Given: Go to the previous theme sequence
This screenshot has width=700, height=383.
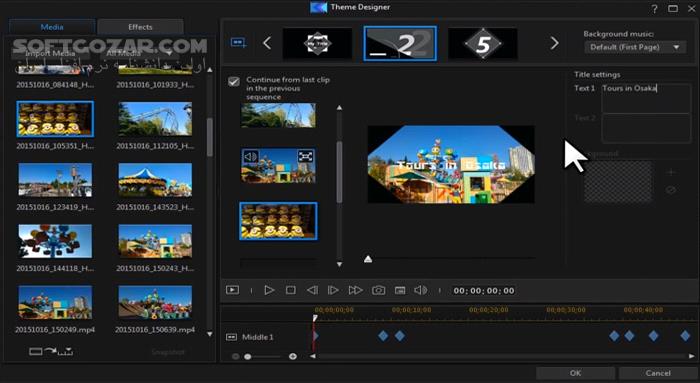Looking at the screenshot, I should pos(267,43).
